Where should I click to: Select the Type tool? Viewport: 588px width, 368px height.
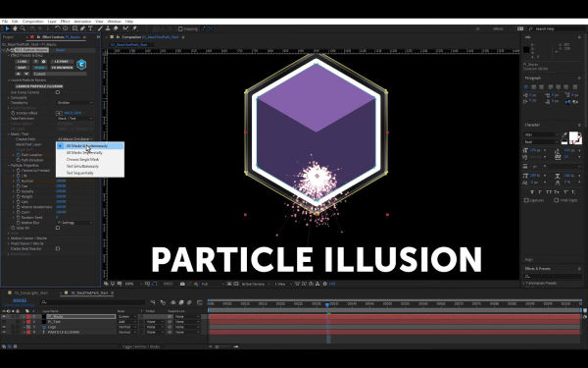point(90,28)
